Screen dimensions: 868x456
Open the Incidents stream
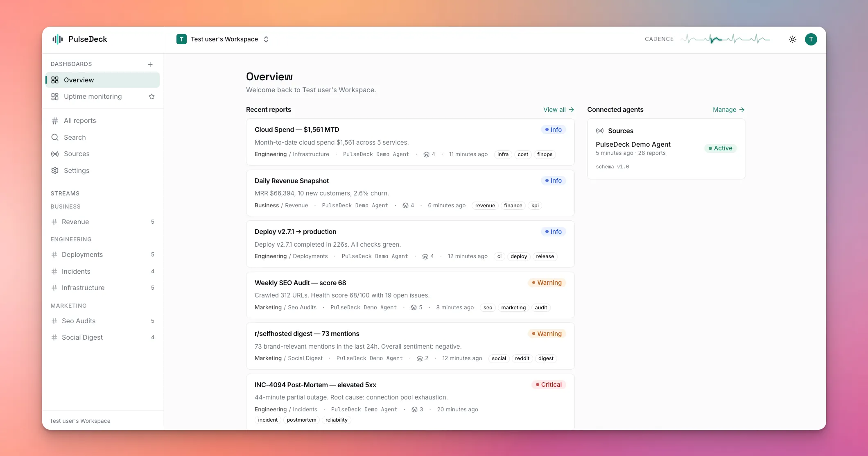(102, 272)
